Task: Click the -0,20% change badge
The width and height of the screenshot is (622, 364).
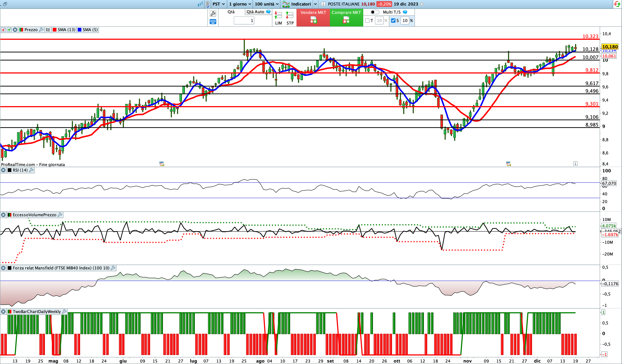Action: 384,4
